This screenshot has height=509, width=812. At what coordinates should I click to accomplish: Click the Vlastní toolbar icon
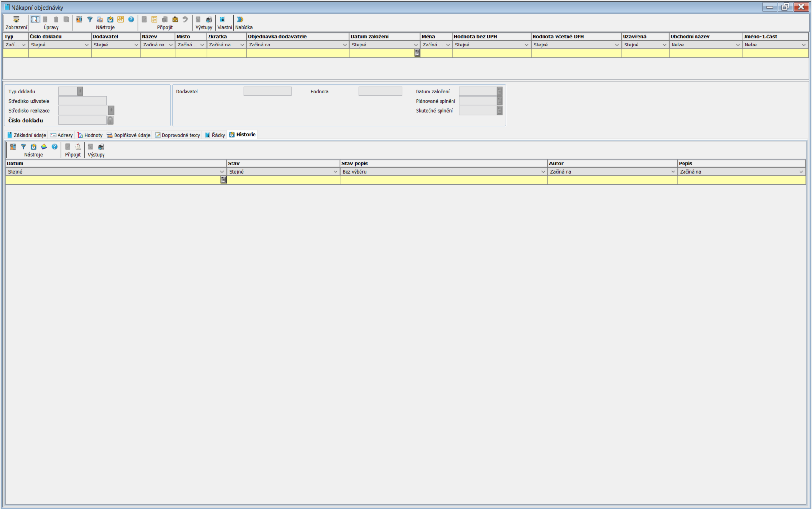222,20
